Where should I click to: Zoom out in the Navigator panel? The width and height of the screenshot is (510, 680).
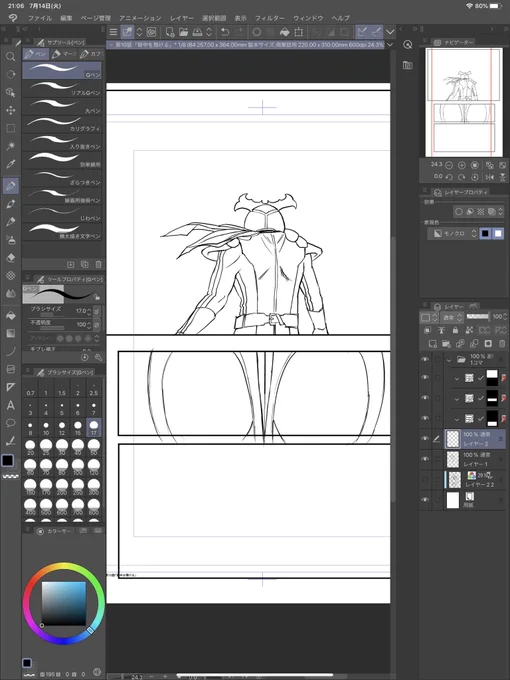point(449,165)
